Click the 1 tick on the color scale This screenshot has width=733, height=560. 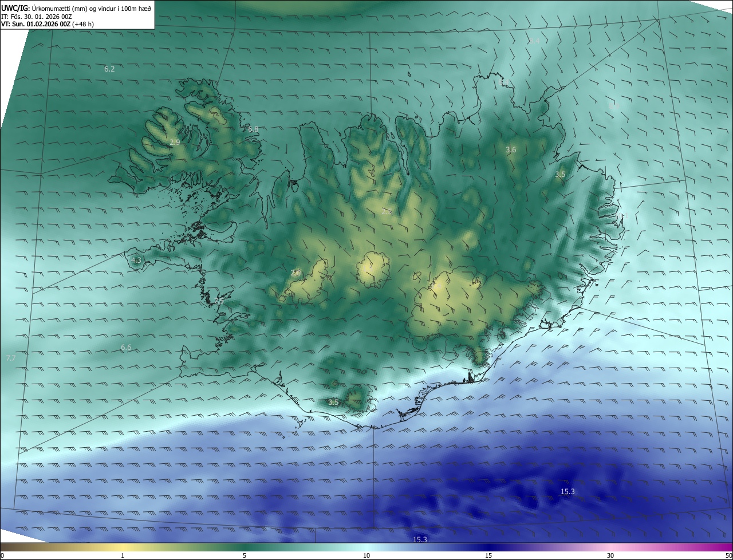click(x=123, y=555)
